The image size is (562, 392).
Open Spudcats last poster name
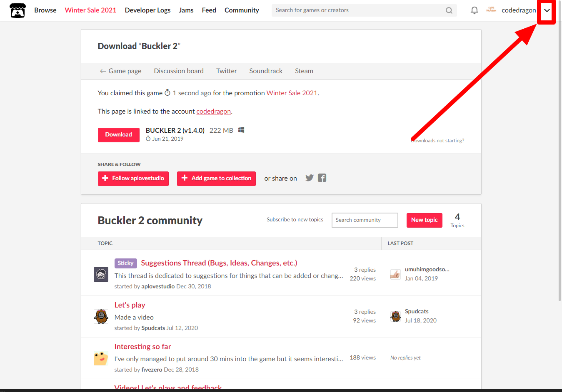[417, 311]
